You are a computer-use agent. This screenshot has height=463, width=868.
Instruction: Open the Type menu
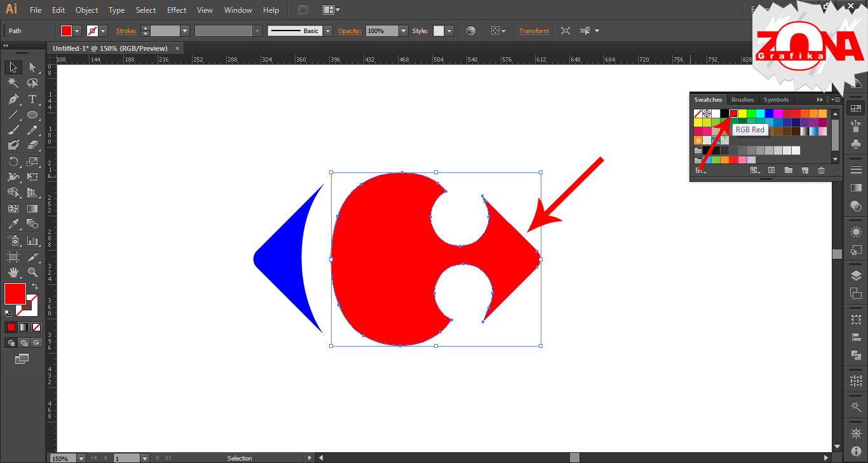pos(116,10)
